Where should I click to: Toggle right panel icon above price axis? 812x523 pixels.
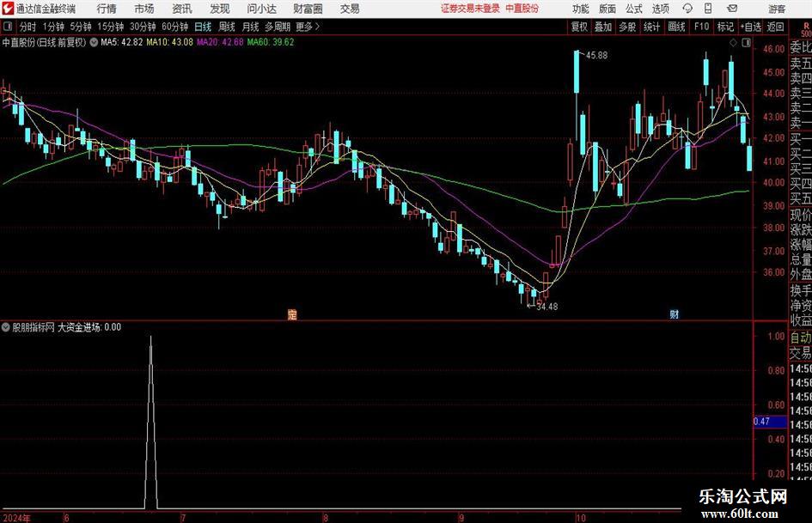tap(746, 42)
